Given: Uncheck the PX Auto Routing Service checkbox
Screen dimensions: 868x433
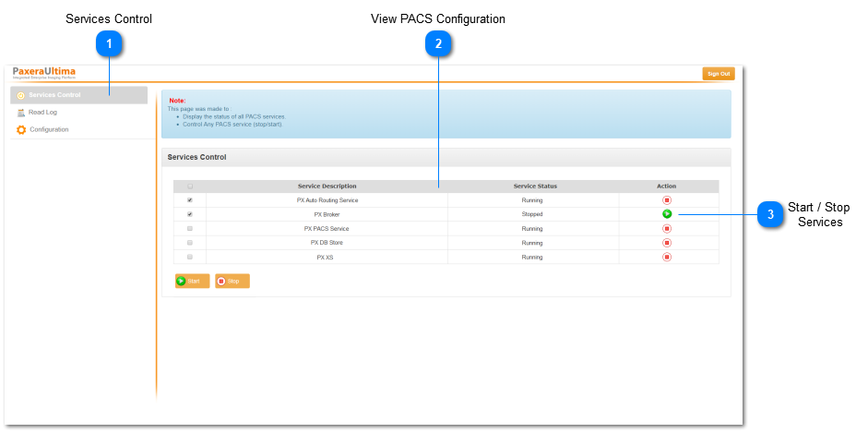Looking at the screenshot, I should coord(190,200).
